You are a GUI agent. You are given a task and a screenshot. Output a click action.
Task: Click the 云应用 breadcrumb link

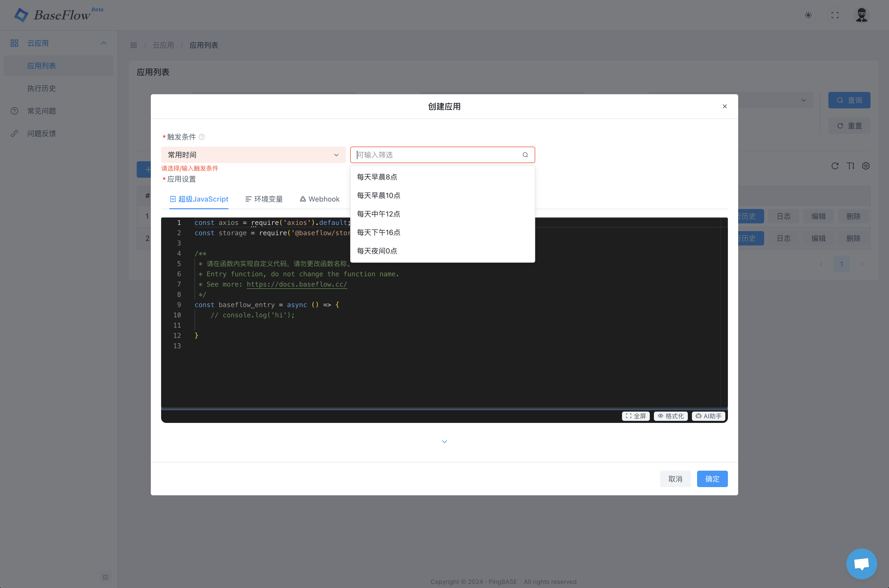[163, 45]
